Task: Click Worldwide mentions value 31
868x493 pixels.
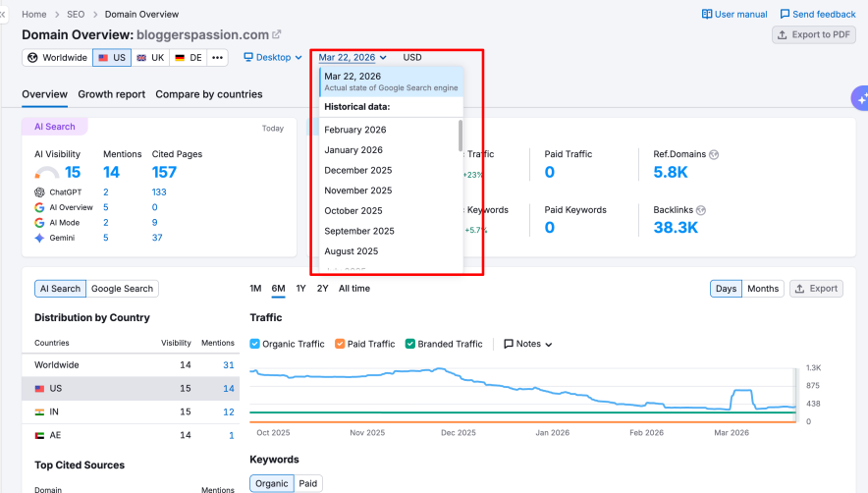Action: tap(229, 365)
